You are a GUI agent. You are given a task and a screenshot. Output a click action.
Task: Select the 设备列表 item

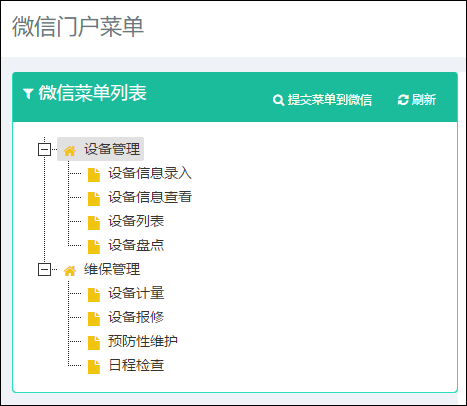136,221
